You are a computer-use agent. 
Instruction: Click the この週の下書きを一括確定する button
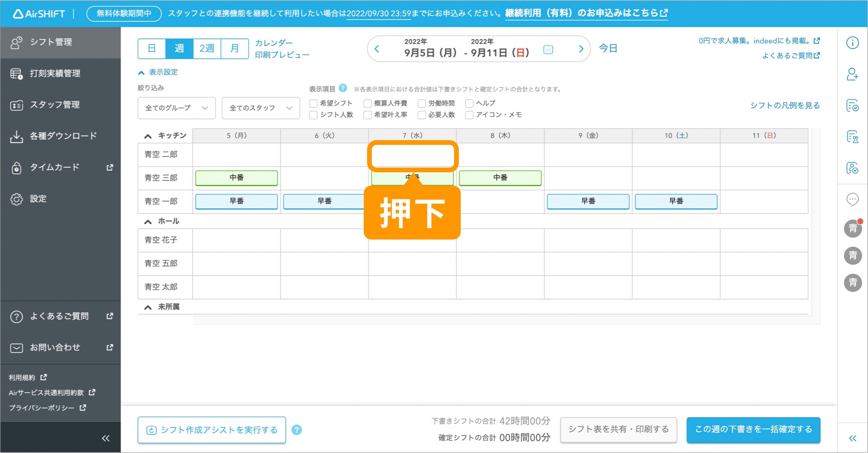click(x=753, y=429)
